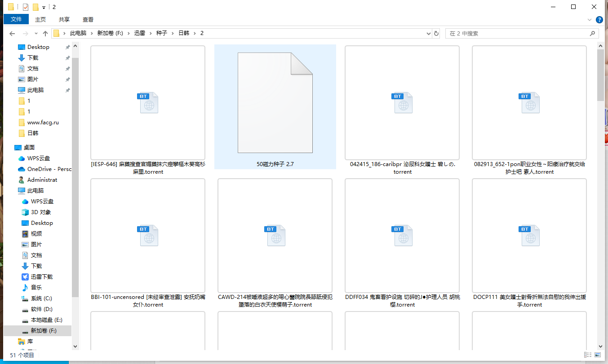
Task: Switch to large thumbnails view in status bar
Action: [599, 355]
